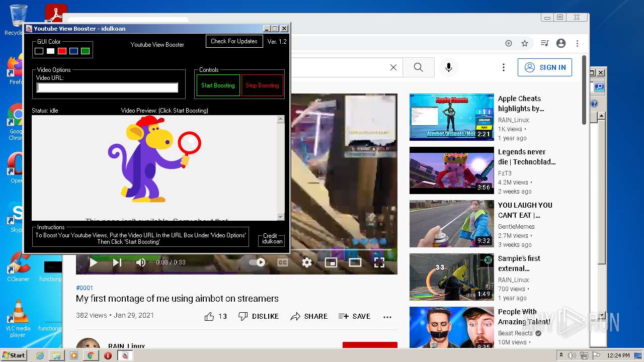Open the GentleMemes channel name
Image resolution: width=644 pixels, height=362 pixels.
click(x=516, y=227)
